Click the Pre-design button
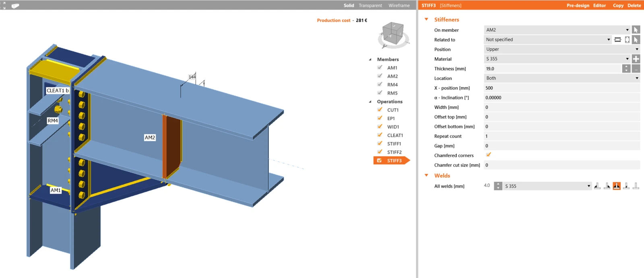This screenshot has height=278, width=644. click(x=578, y=5)
